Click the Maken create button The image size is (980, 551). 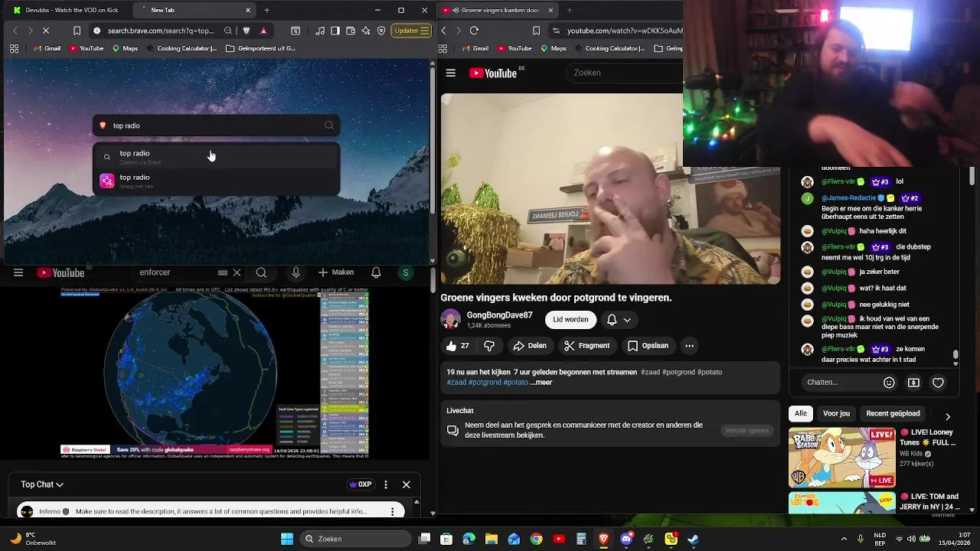tap(336, 272)
